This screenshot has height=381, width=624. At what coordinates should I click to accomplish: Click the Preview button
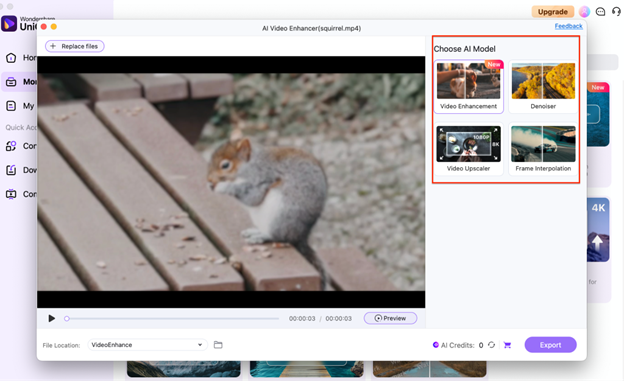pos(390,318)
